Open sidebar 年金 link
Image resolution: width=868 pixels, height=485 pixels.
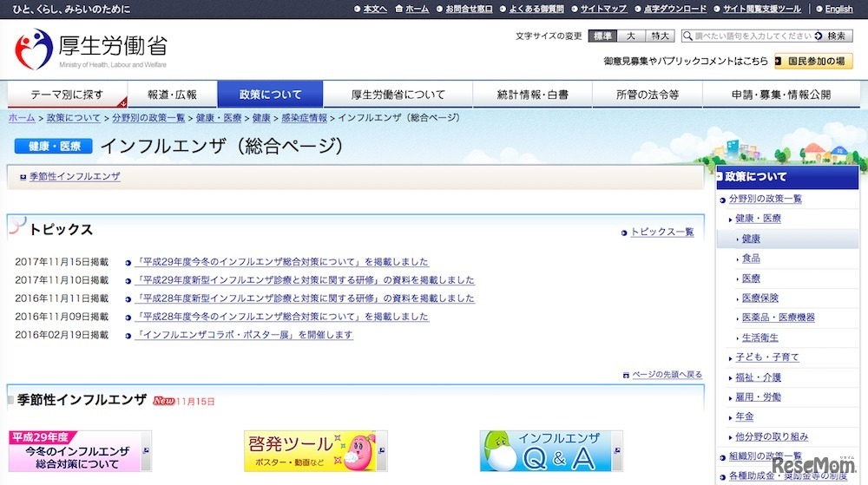tap(745, 416)
